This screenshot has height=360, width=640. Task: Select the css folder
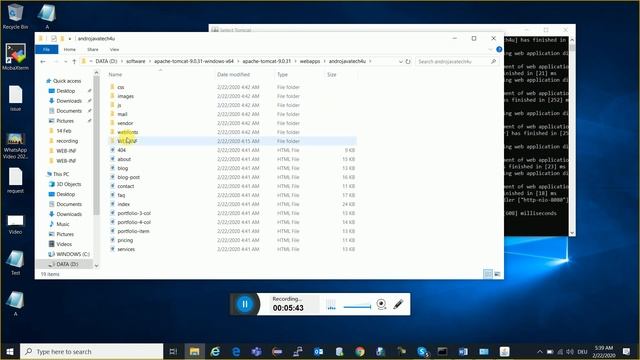click(x=120, y=87)
